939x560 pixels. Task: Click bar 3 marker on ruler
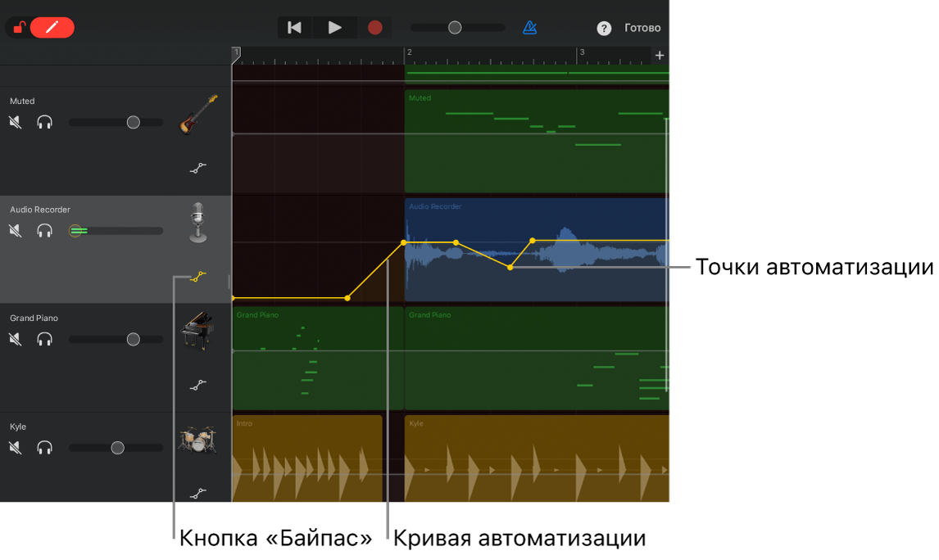582,52
